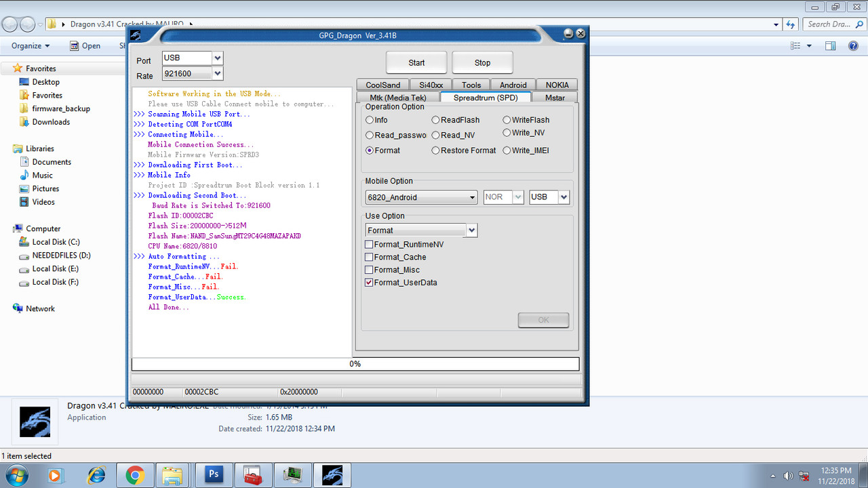
Task: Select the Format radio button
Action: click(x=370, y=150)
